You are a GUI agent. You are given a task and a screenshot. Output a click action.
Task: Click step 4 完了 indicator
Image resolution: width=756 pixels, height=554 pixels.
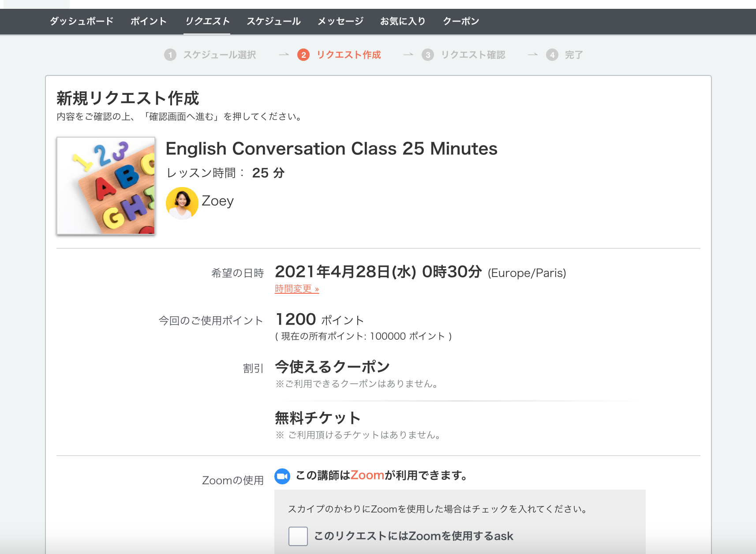coord(565,55)
